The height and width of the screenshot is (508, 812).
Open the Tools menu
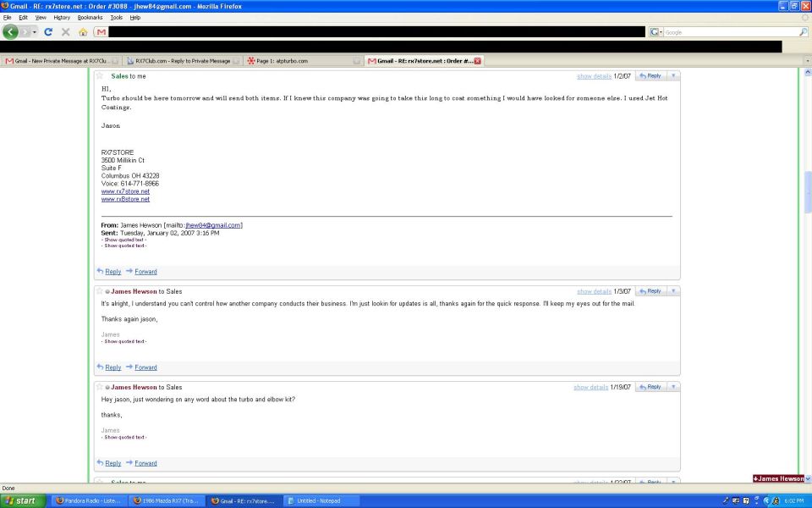click(117, 18)
